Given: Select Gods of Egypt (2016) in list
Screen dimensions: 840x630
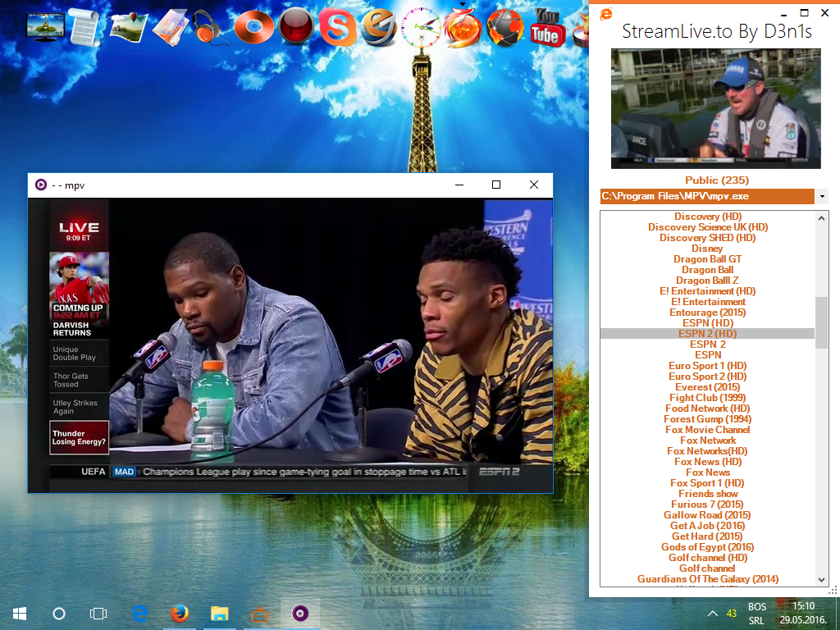Looking at the screenshot, I should pyautogui.click(x=708, y=547).
